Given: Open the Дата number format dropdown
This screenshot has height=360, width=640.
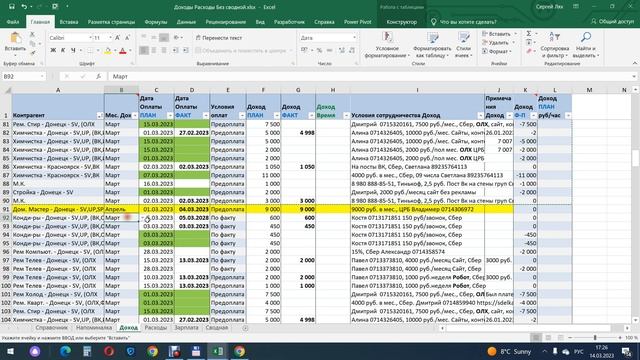Looking at the screenshot, I should (x=354, y=38).
